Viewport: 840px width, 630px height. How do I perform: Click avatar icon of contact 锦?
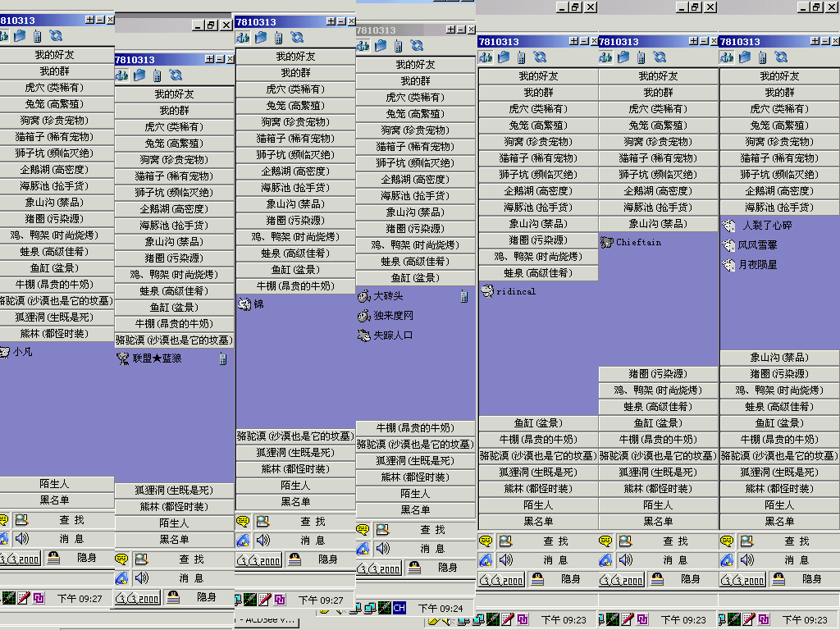[x=244, y=304]
